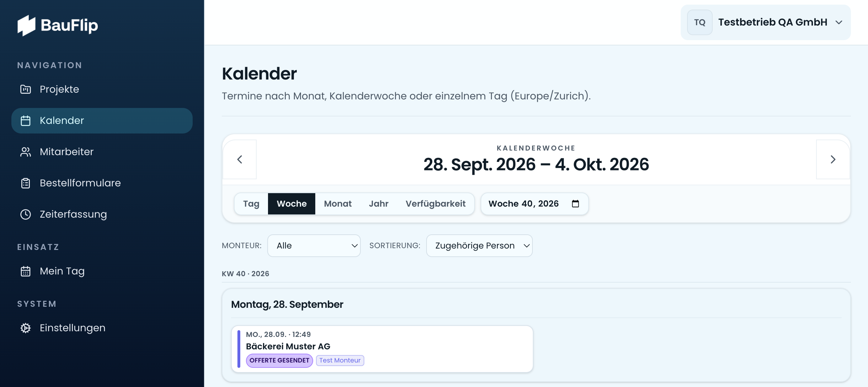Click the Test Monteur tag

[x=340, y=360]
